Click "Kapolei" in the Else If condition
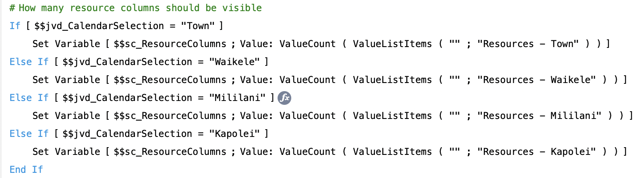The height and width of the screenshot is (178, 644). [x=234, y=134]
